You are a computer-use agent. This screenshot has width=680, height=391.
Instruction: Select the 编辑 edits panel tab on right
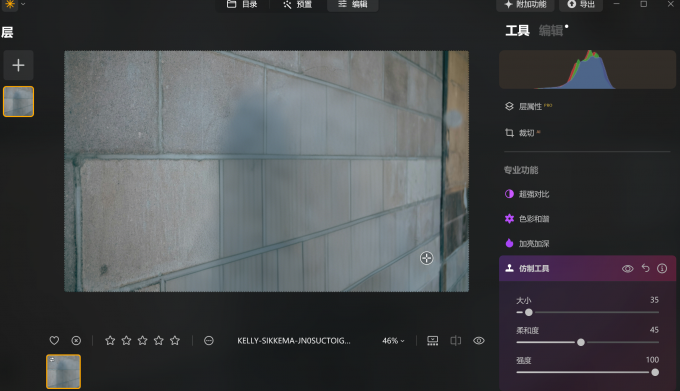tap(551, 31)
